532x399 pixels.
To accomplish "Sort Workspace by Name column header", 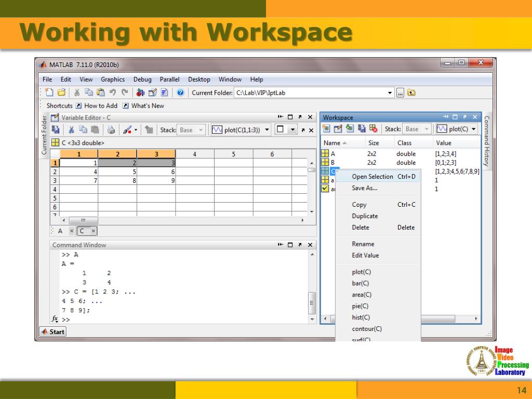I will tap(343, 143).
